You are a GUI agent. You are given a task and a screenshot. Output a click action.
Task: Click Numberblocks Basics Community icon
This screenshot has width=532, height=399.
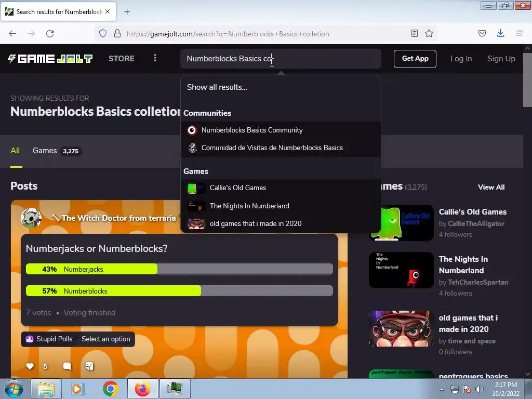pyautogui.click(x=192, y=130)
